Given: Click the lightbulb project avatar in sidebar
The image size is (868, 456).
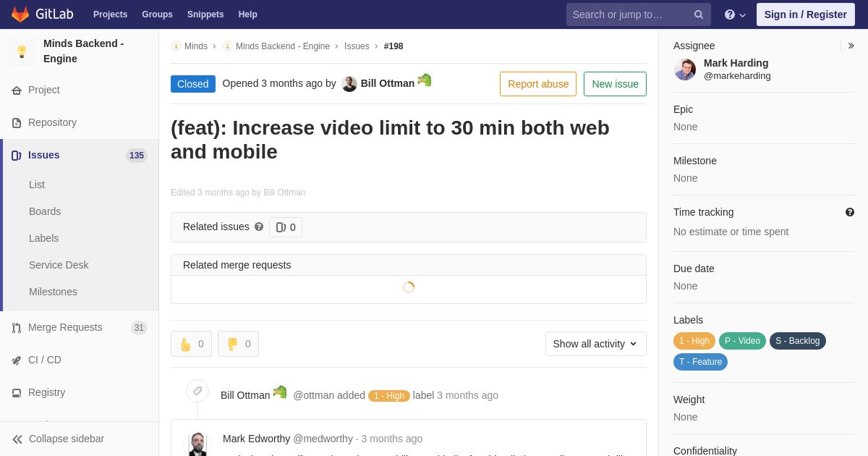Looking at the screenshot, I should coord(22,51).
